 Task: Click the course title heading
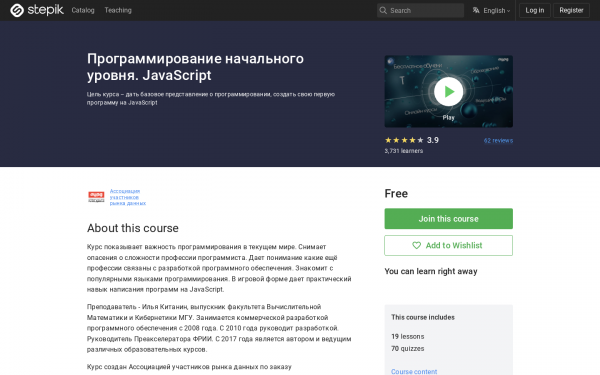pyautogui.click(x=195, y=67)
